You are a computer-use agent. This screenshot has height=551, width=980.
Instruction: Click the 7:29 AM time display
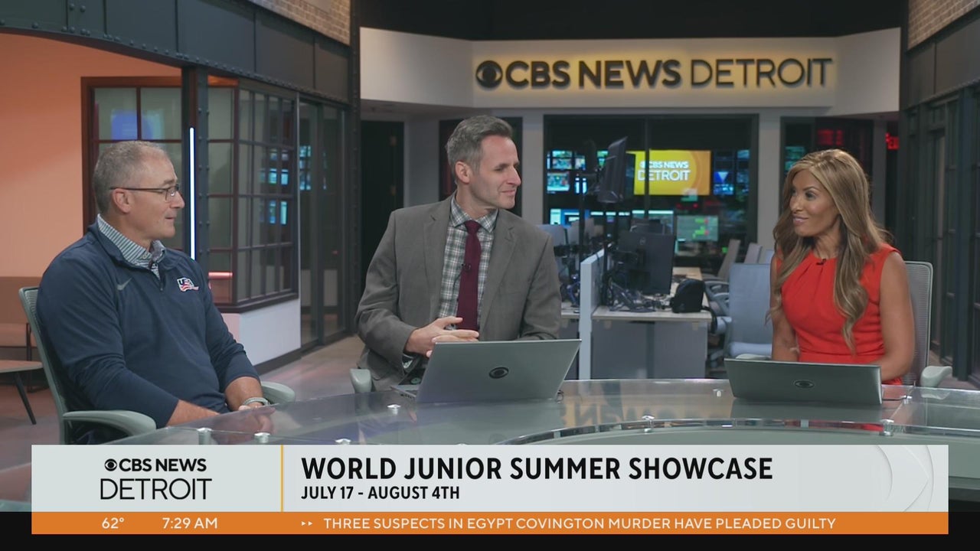(190, 523)
